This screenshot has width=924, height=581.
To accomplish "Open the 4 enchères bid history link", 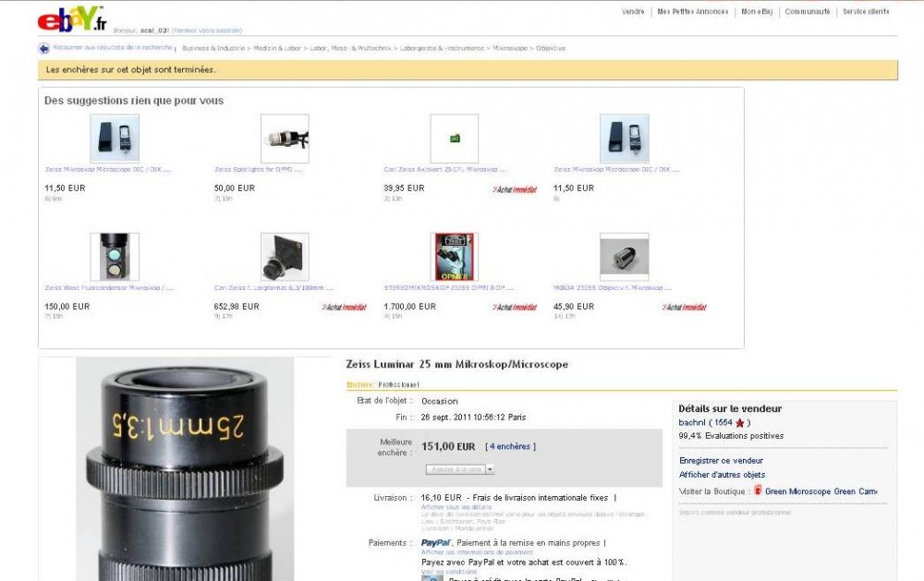I will [x=510, y=446].
